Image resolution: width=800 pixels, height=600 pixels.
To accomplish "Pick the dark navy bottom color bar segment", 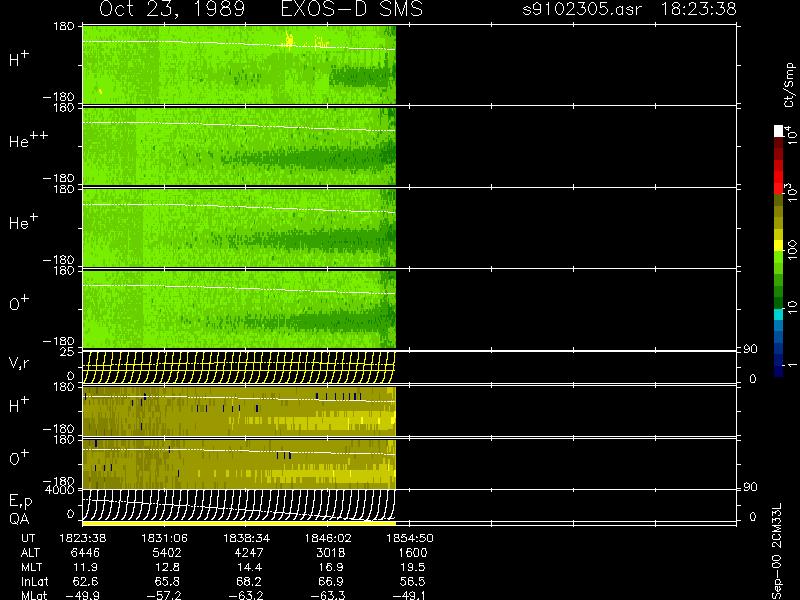I will tap(779, 371).
